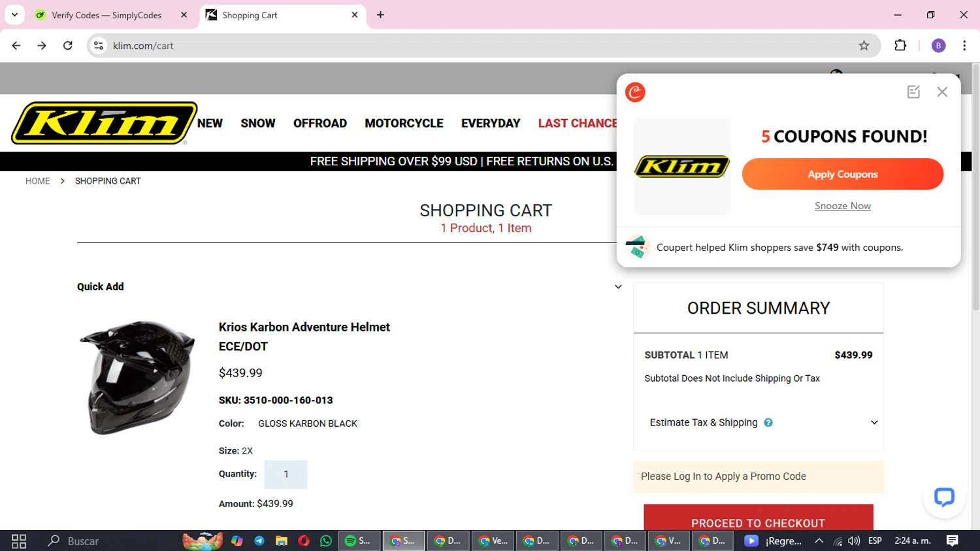This screenshot has height=551, width=980.
Task: Open the Coupert feedback note icon
Action: click(x=913, y=92)
